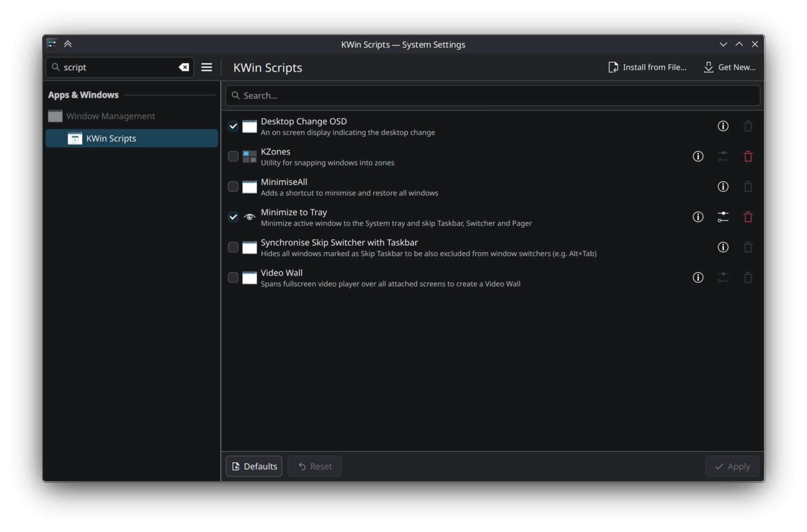This screenshot has height=532, width=807.
Task: Delete the KZones script
Action: pyautogui.click(x=748, y=157)
